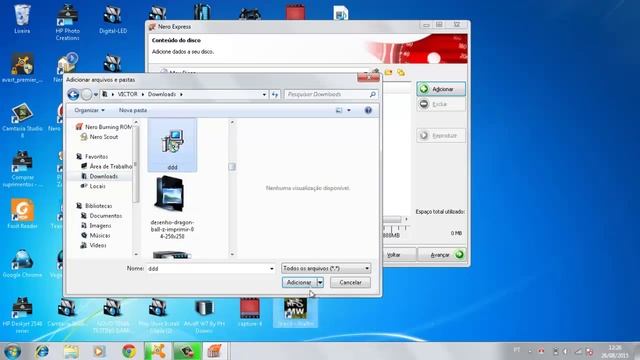Click the file list vertical scrollbar thumb
Screen dimensions: 640x360
coord(232,167)
